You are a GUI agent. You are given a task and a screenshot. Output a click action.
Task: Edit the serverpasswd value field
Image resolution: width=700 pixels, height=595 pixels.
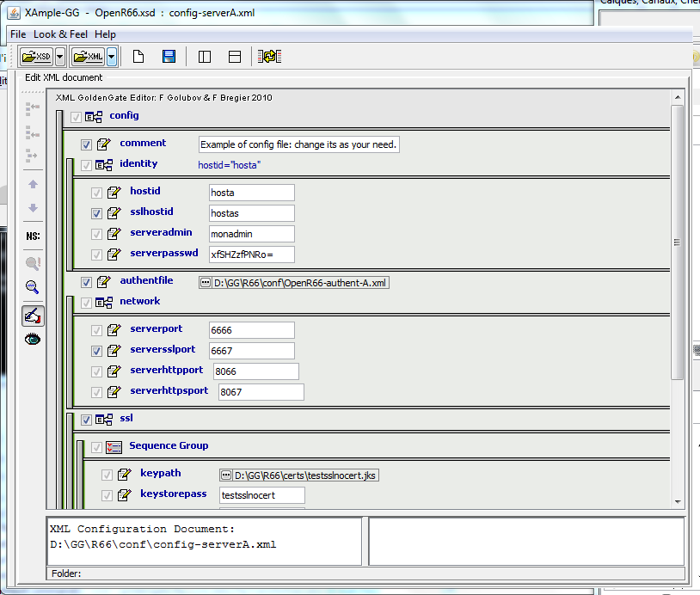252,255
